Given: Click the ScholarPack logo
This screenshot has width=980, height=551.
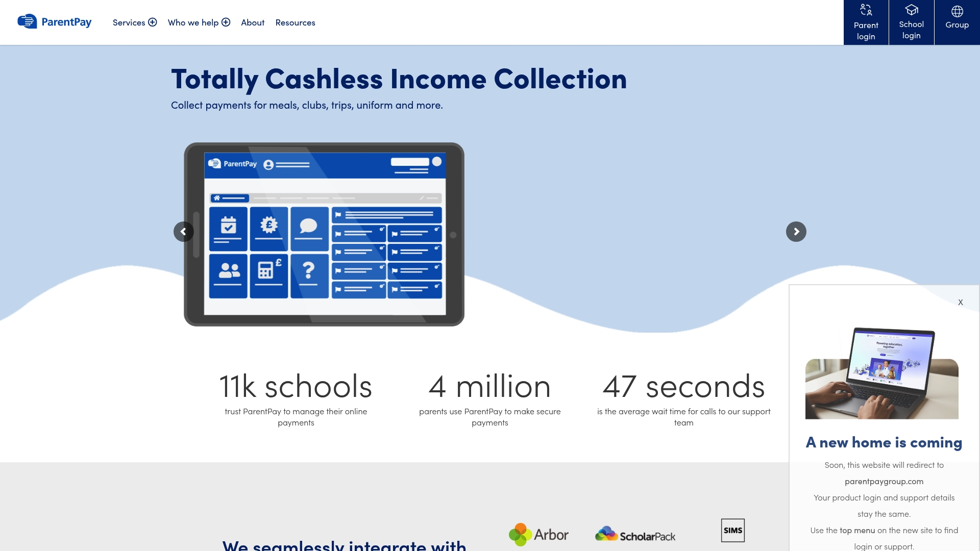Looking at the screenshot, I should point(635,535).
